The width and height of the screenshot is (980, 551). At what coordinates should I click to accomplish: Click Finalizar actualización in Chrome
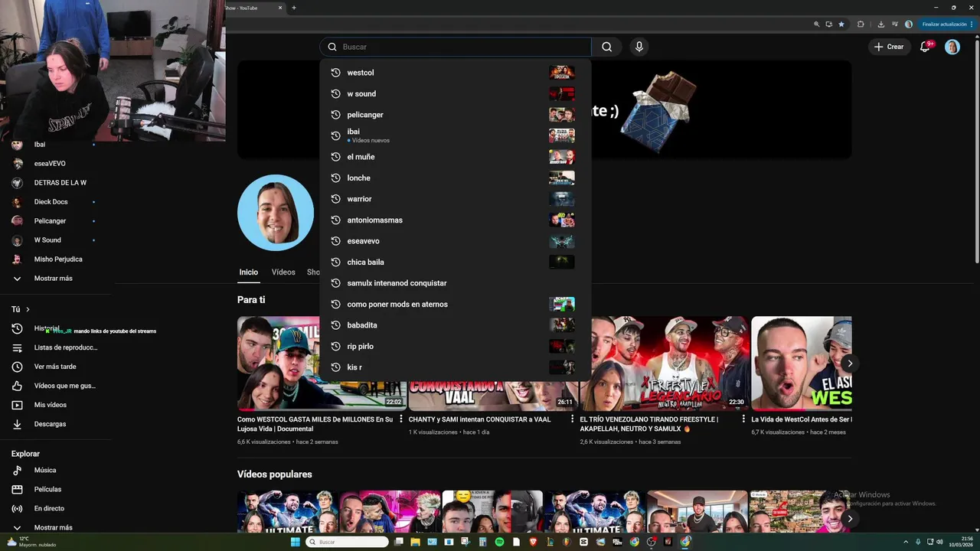[x=948, y=24]
